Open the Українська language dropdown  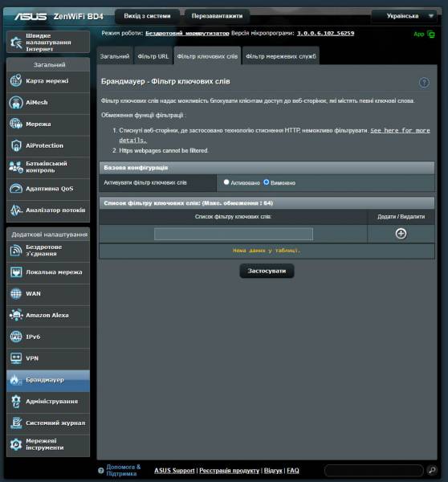pos(404,16)
